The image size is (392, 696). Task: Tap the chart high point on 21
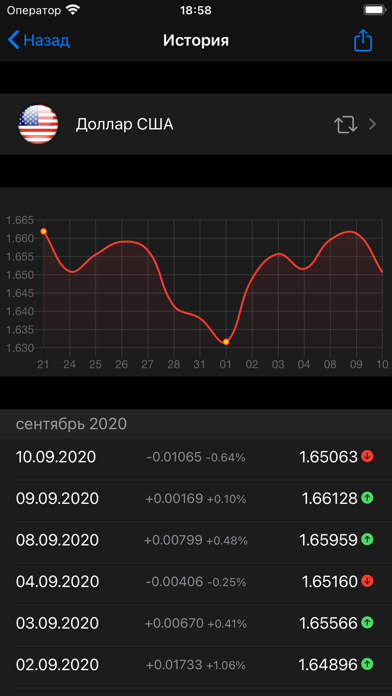click(44, 231)
